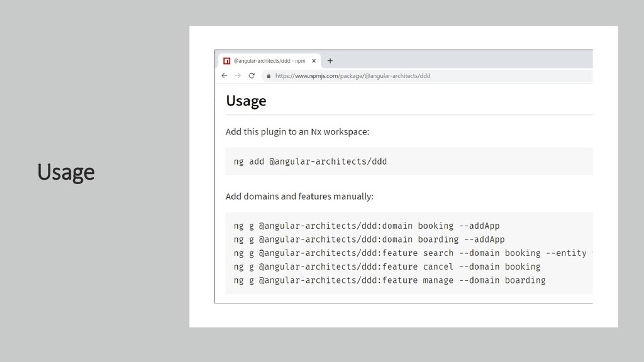Image resolution: width=644 pixels, height=362 pixels.
Task: Click the npmjs.com URL address field
Action: [427, 76]
